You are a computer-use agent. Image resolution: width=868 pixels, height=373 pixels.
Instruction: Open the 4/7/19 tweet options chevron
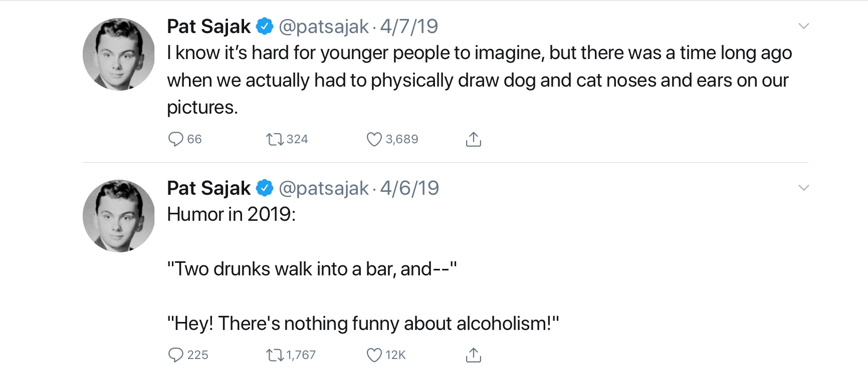pyautogui.click(x=803, y=26)
